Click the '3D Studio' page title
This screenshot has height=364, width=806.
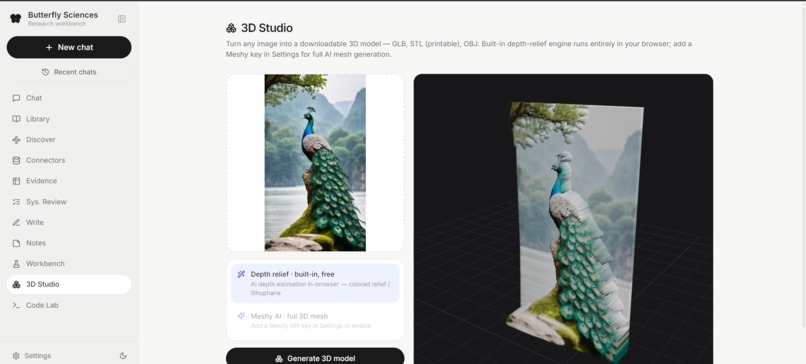[x=267, y=28]
